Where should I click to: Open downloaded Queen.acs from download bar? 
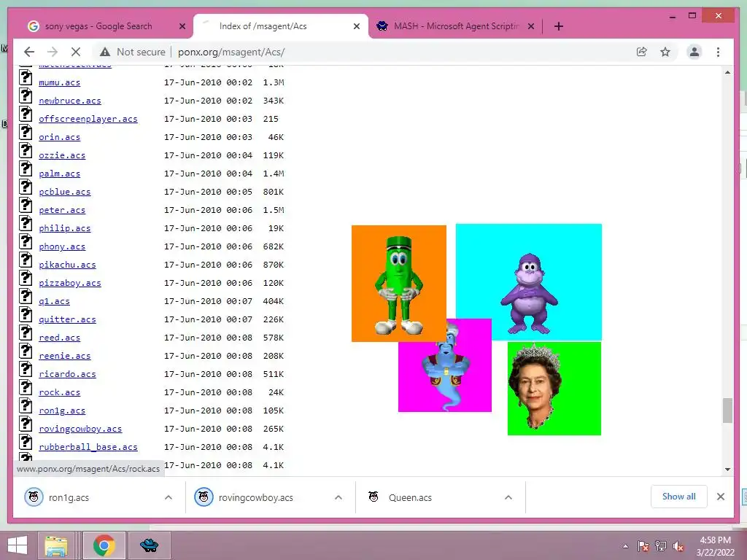[x=410, y=497]
